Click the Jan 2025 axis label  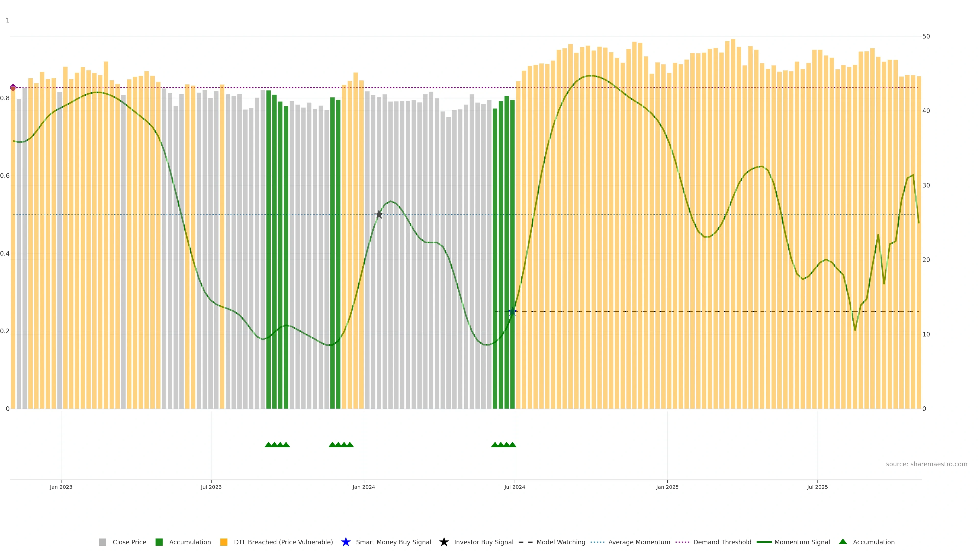click(x=667, y=487)
